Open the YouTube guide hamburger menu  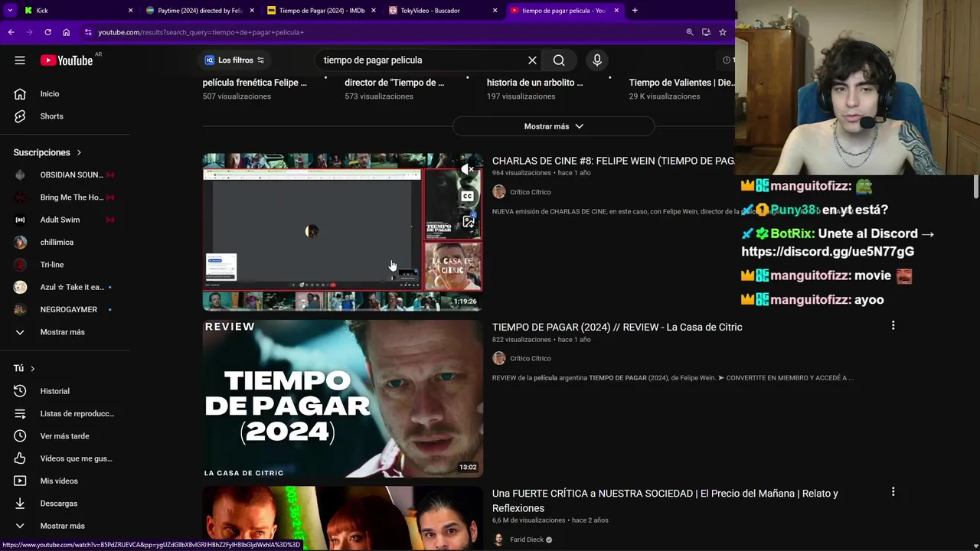point(20,60)
